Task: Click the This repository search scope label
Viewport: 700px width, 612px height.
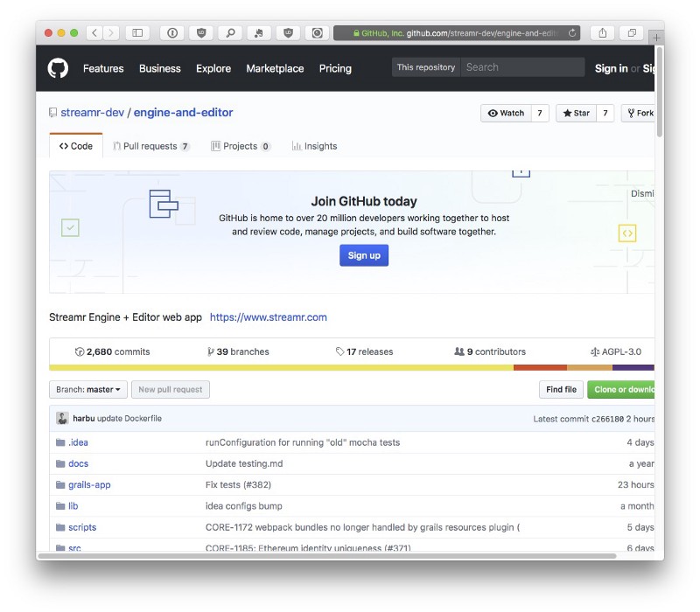Action: pyautogui.click(x=426, y=67)
